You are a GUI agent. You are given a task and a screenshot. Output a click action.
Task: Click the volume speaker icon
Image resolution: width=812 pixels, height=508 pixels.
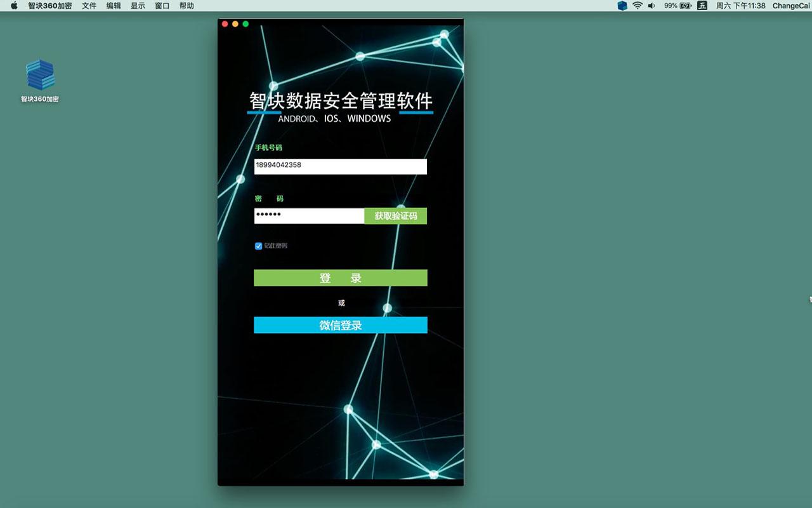click(x=652, y=6)
